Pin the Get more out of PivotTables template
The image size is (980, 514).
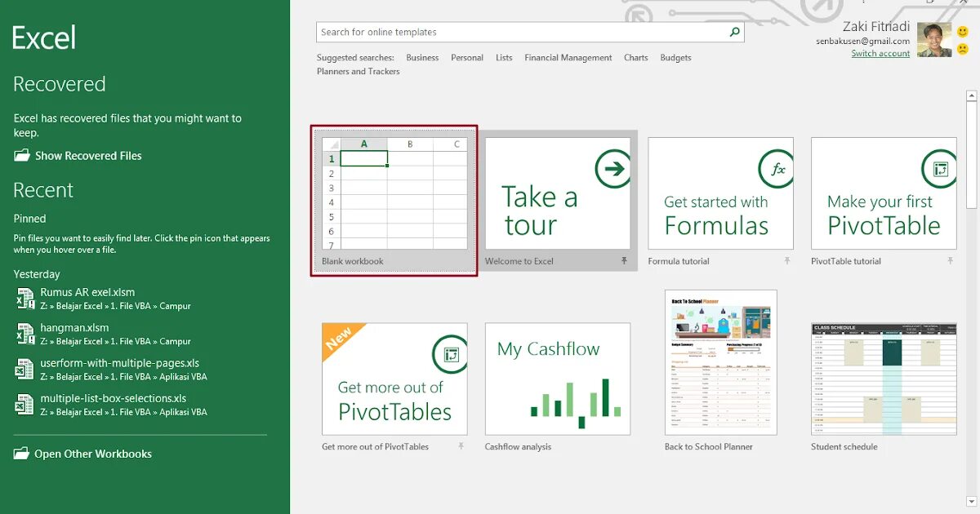[461, 446]
